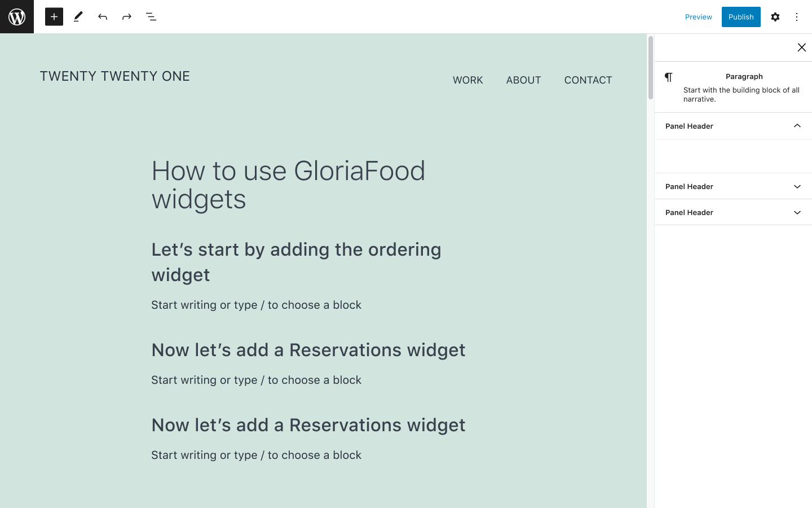Image resolution: width=812 pixels, height=508 pixels.
Task: Click the post title 'How to use GloriaFood widgets'
Action: (288, 185)
